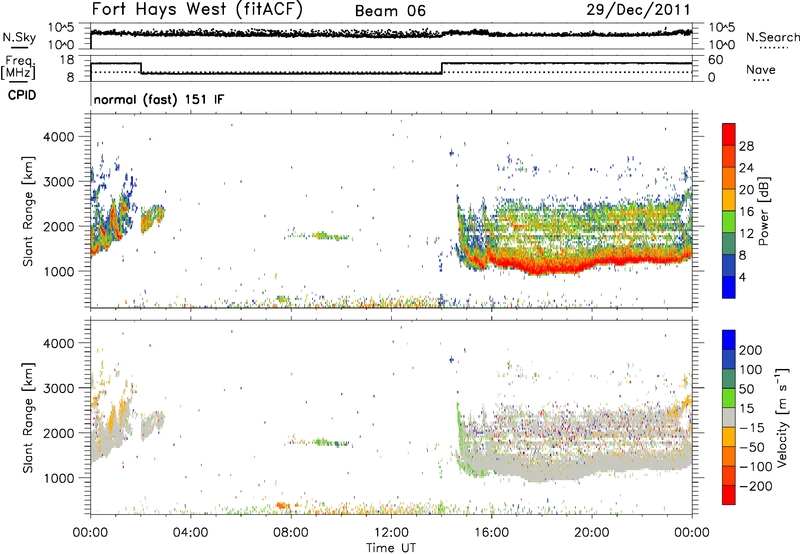
Task: Click the 'Freq. [MHz]' label
Action: (x=19, y=68)
